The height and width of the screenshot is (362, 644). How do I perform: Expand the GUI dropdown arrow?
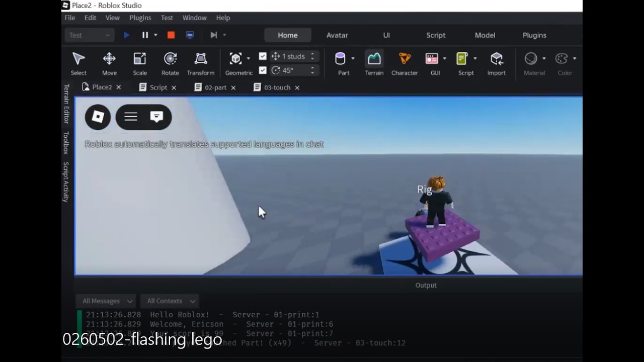coord(444,58)
